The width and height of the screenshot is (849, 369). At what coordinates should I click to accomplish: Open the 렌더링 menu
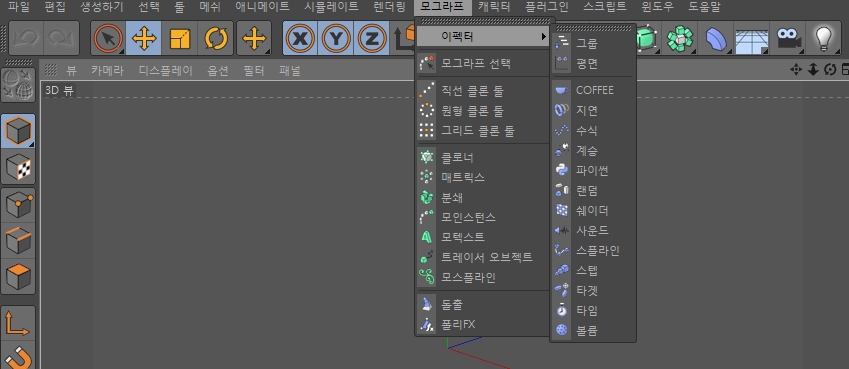pos(389,7)
